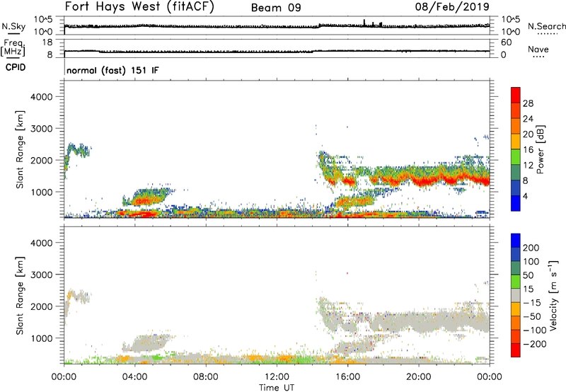Select the "16" power colorbar label

pyautogui.click(x=528, y=150)
